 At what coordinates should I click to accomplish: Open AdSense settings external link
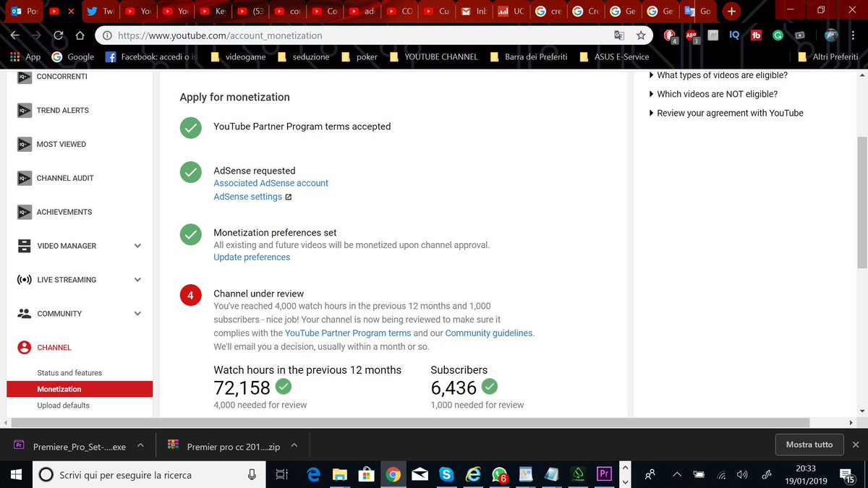pyautogui.click(x=252, y=197)
